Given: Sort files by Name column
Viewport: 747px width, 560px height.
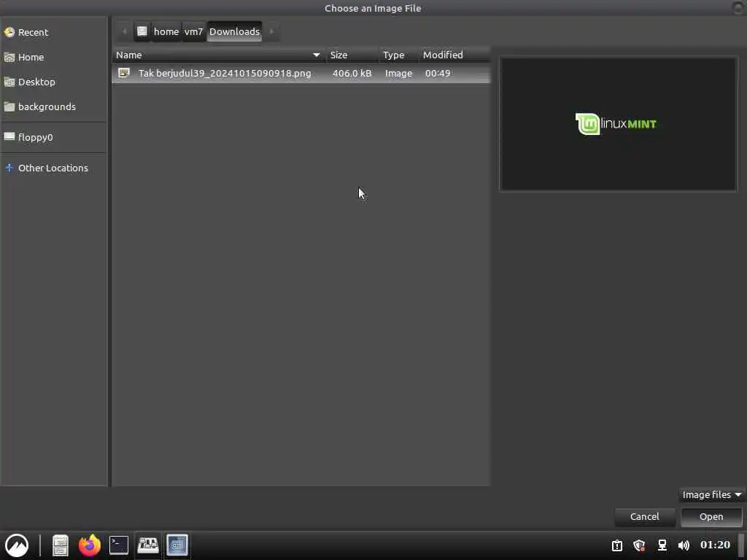Looking at the screenshot, I should click(219, 55).
